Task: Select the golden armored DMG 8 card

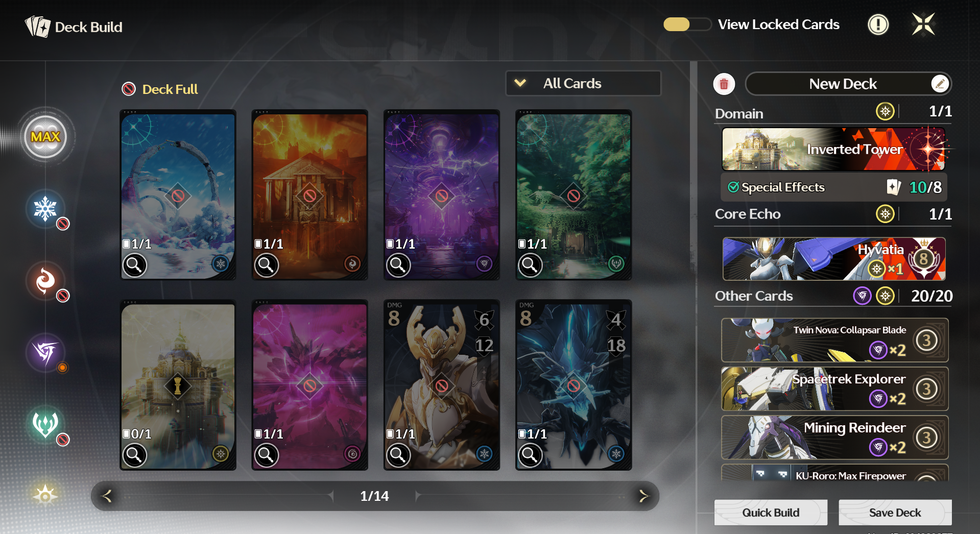Action: coord(442,385)
